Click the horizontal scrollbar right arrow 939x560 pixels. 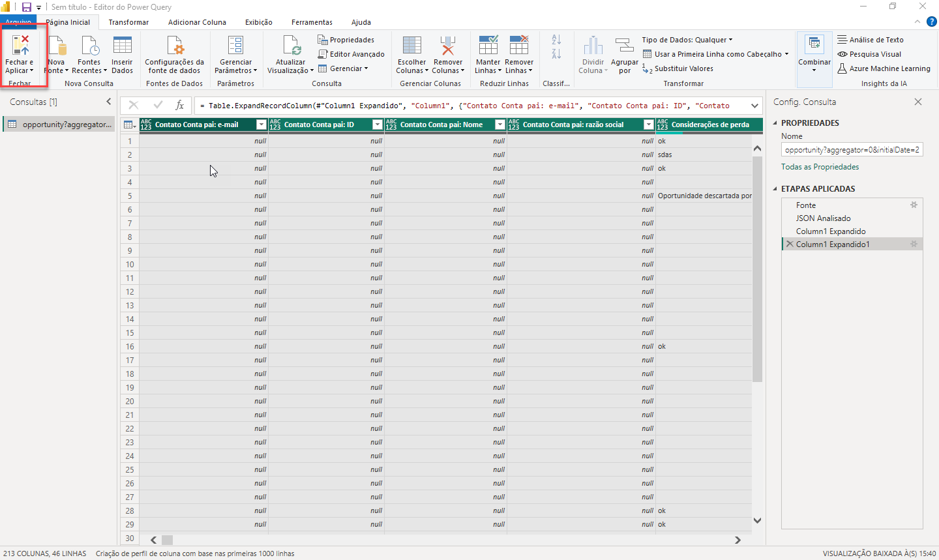pos(738,540)
